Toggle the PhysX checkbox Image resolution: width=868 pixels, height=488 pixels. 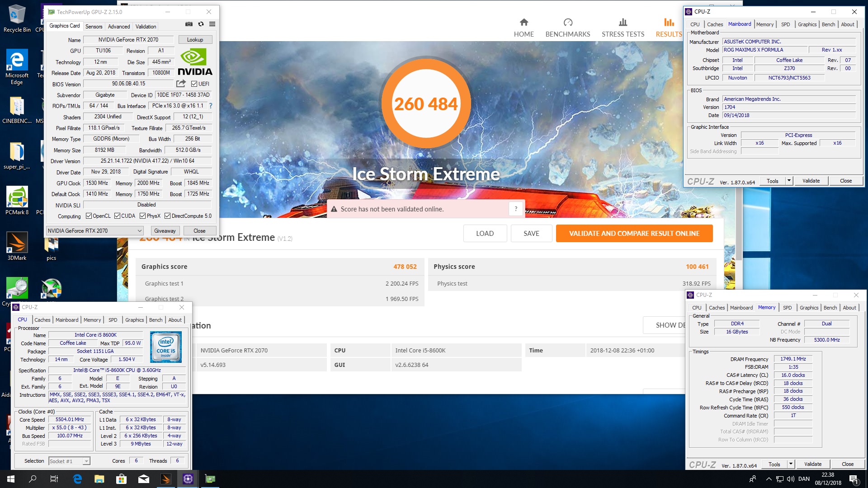(142, 216)
